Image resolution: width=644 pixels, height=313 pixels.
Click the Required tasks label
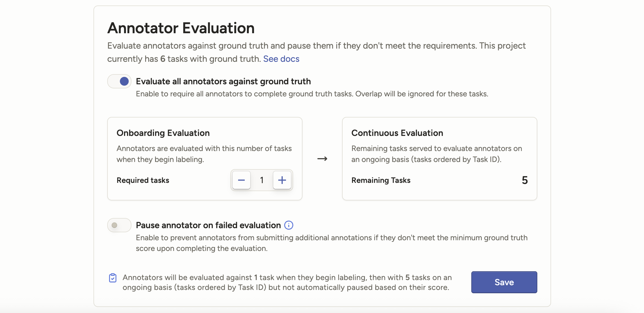click(x=143, y=180)
